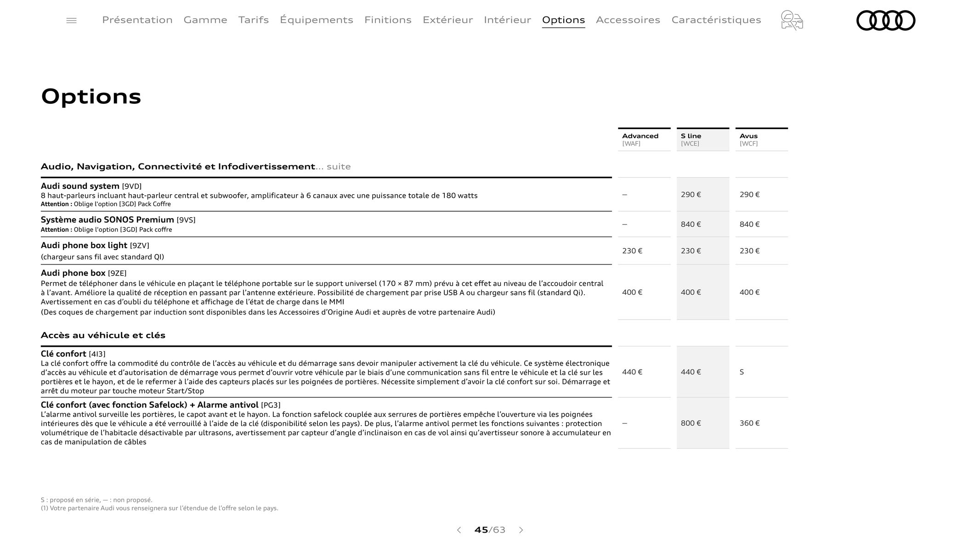Click the Accès au véhicule et clés heading

(103, 335)
